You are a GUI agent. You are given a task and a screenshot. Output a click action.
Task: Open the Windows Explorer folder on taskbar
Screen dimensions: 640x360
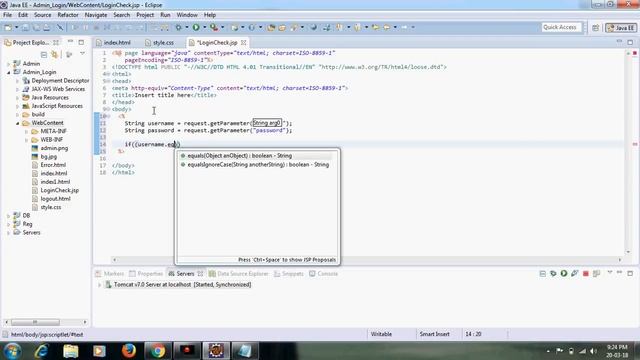tap(71, 351)
